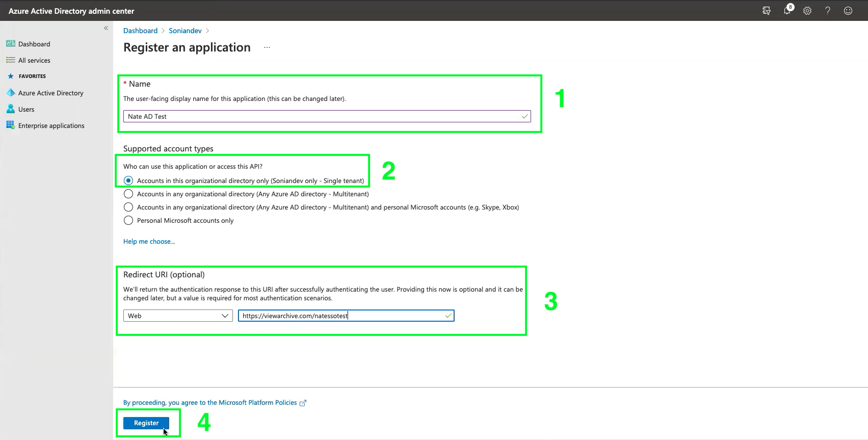The image size is (868, 440).
Task: Open Enterprise applications in the sidebar
Action: pos(51,125)
